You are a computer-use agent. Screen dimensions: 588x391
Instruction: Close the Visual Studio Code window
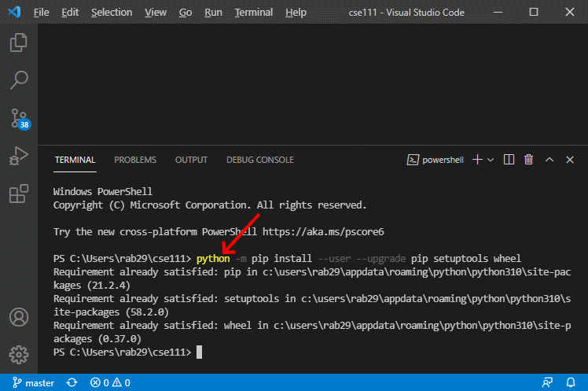570,12
